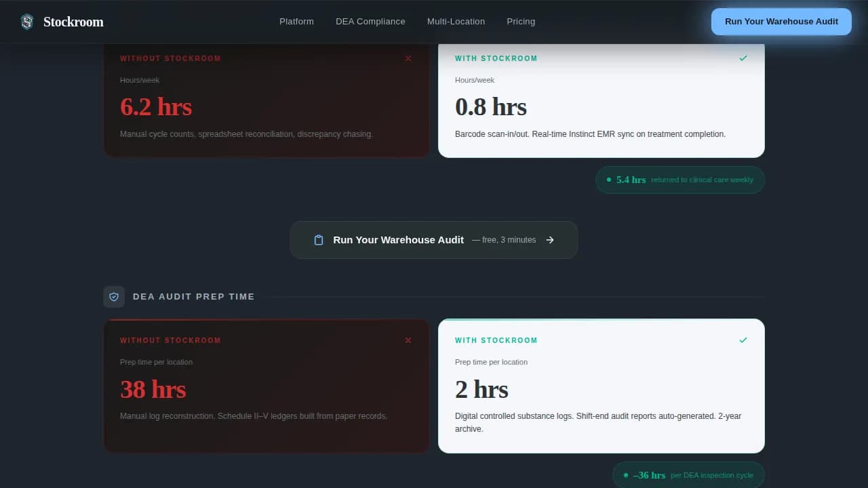Select the '0.8 hrs' value
This screenshot has width=868, height=488.
pyautogui.click(x=491, y=107)
